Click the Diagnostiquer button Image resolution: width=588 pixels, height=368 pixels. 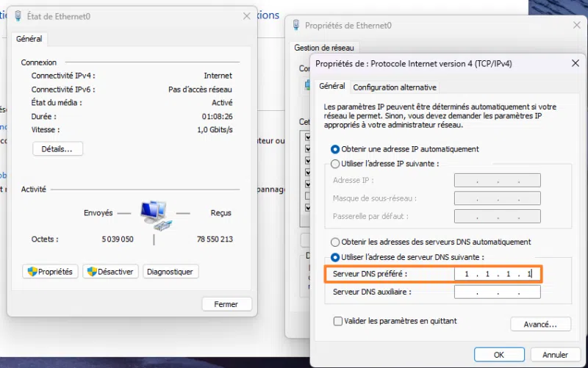(x=171, y=272)
